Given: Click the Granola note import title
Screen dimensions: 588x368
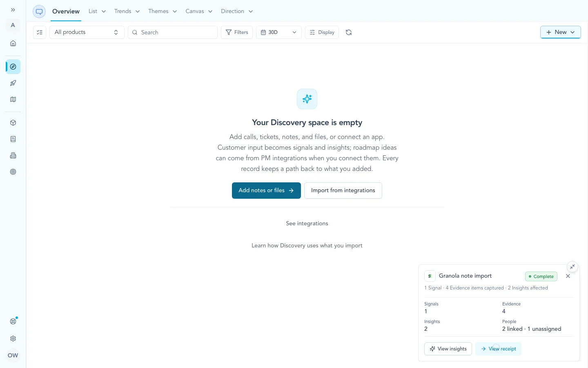Looking at the screenshot, I should 465,276.
